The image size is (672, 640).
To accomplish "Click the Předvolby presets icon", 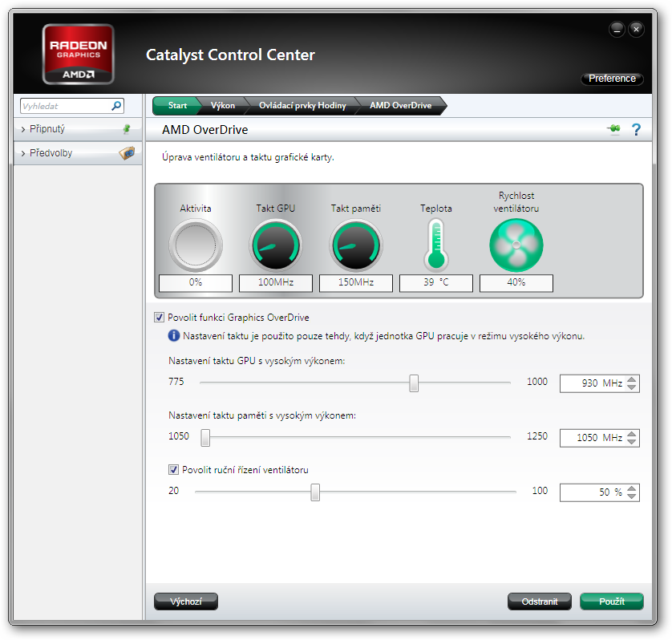I will [x=127, y=153].
